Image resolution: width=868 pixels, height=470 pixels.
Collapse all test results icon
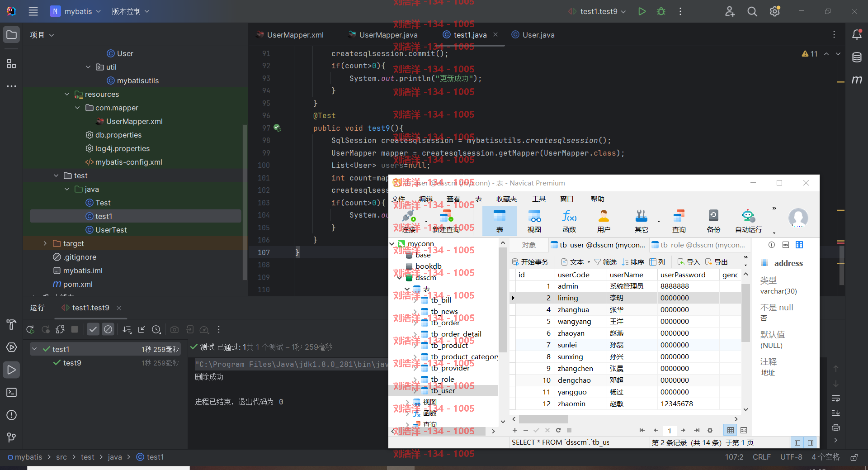pos(142,329)
